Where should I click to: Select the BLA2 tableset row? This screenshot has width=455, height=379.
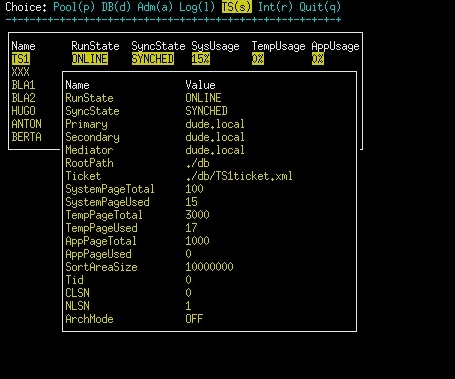23,98
